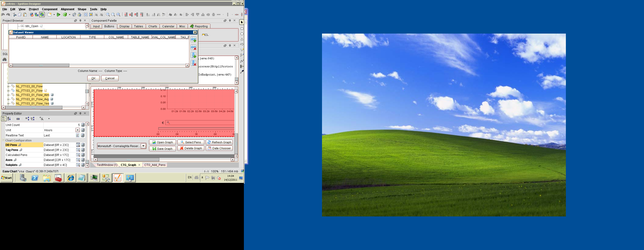644x250 pixels.
Task: Open the Project menu
Action: pos(34,9)
